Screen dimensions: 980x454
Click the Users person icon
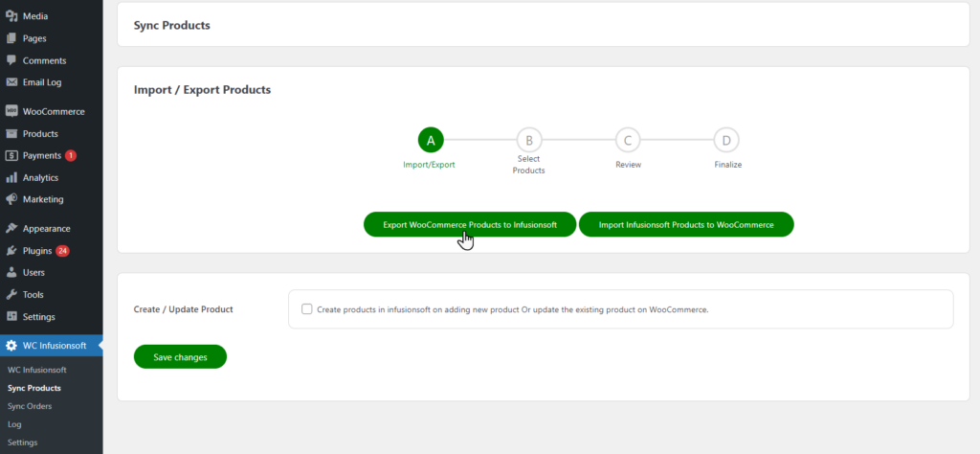click(x=11, y=273)
